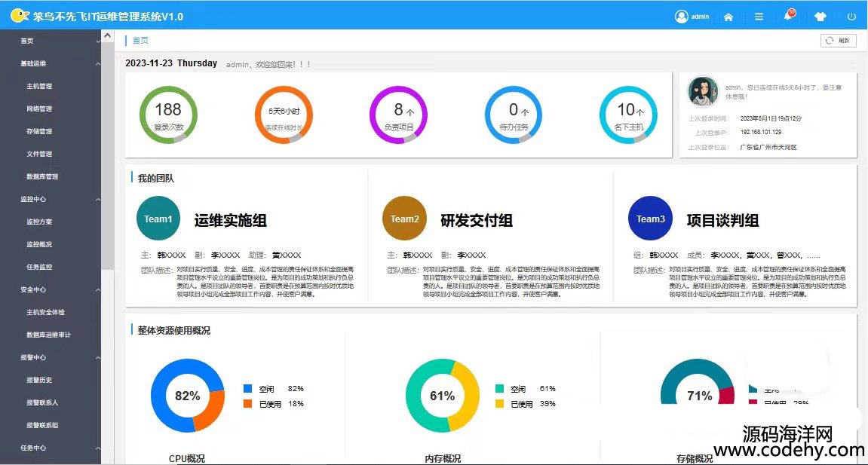Image resolution: width=868 pixels, height=465 pixels.
Task: Click the 刷新 refresh button
Action: tap(838, 41)
